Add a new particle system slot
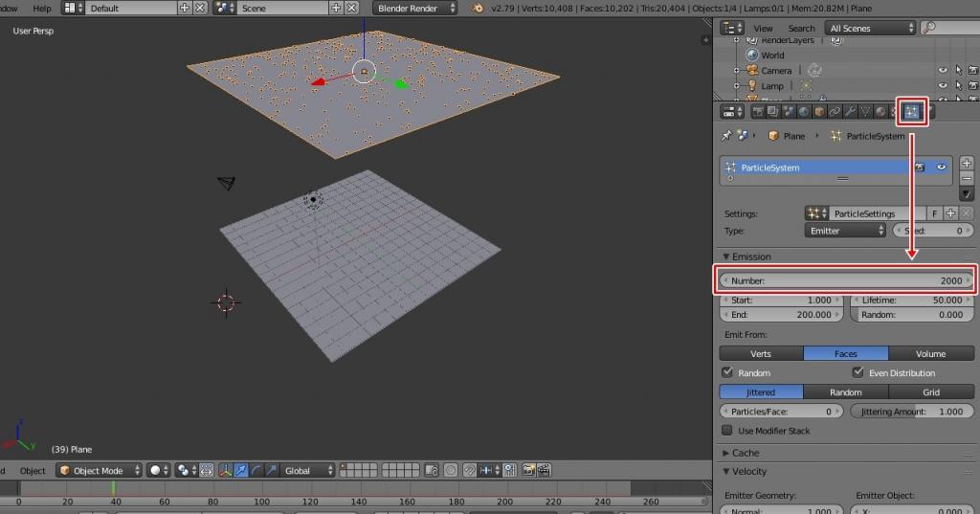Screen dimensions: 980x514 click(x=967, y=164)
